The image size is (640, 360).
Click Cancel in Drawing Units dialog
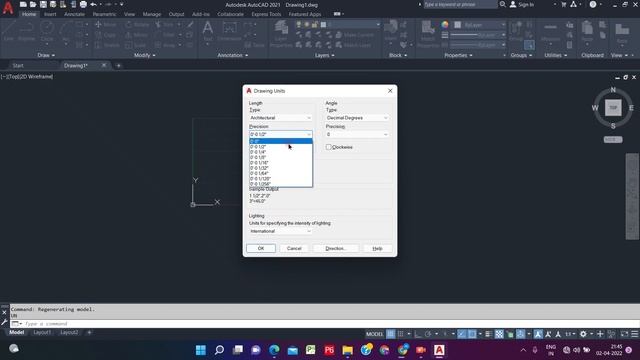[x=294, y=248]
